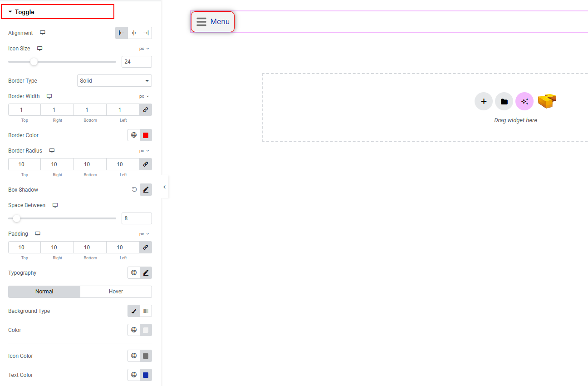Unlink Border Radius values
This screenshot has height=386, width=588.
pos(146,164)
